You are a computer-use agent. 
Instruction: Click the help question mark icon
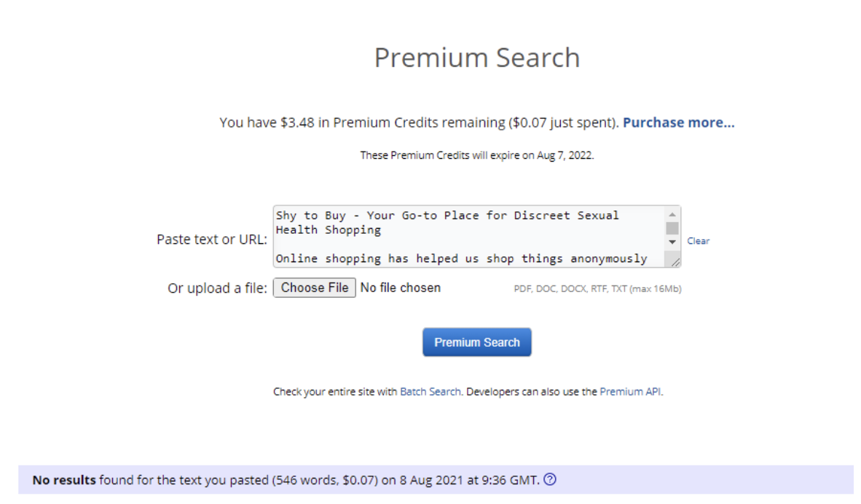pyautogui.click(x=550, y=480)
